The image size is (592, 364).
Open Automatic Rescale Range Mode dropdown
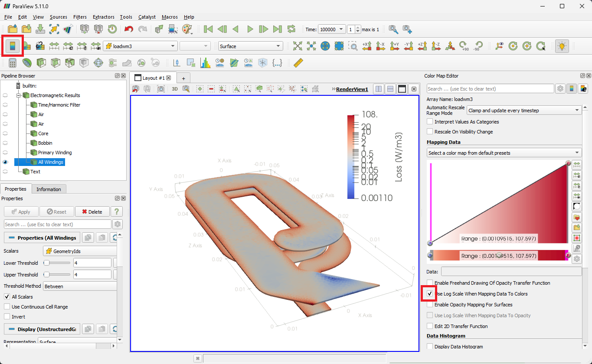tap(524, 110)
